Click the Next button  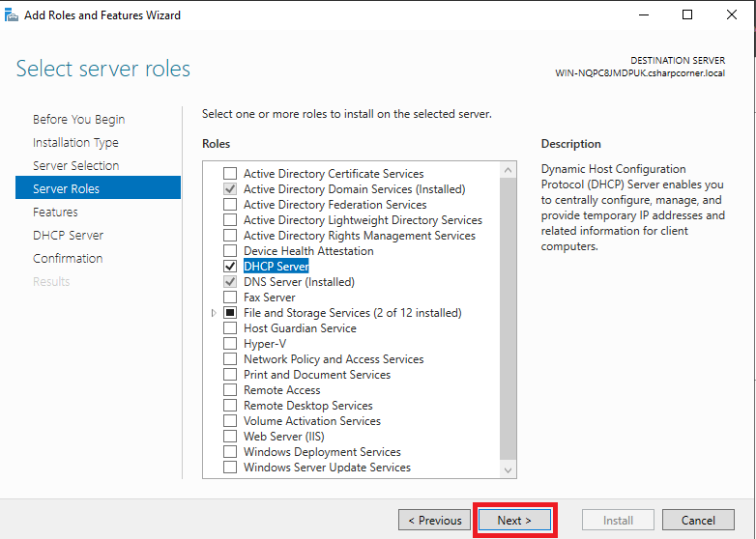click(514, 521)
